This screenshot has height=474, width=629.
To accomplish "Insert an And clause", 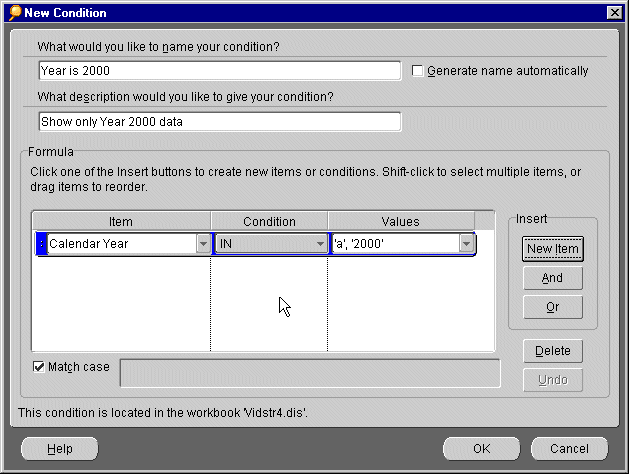I will click(552, 278).
